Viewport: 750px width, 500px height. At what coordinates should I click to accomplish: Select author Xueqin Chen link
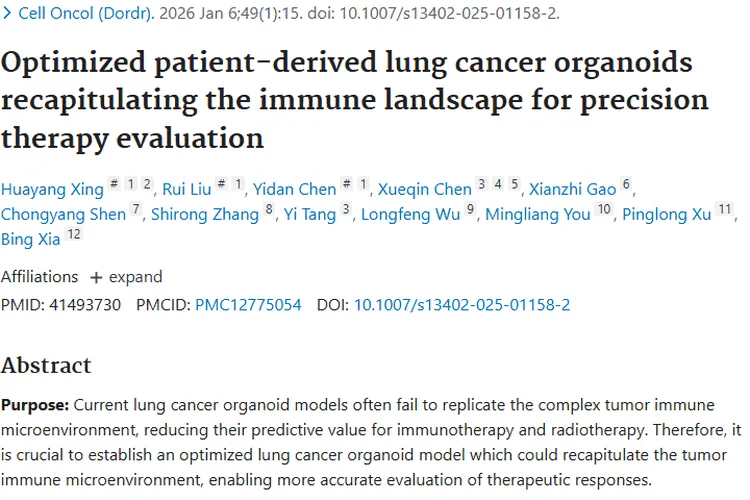click(x=424, y=189)
